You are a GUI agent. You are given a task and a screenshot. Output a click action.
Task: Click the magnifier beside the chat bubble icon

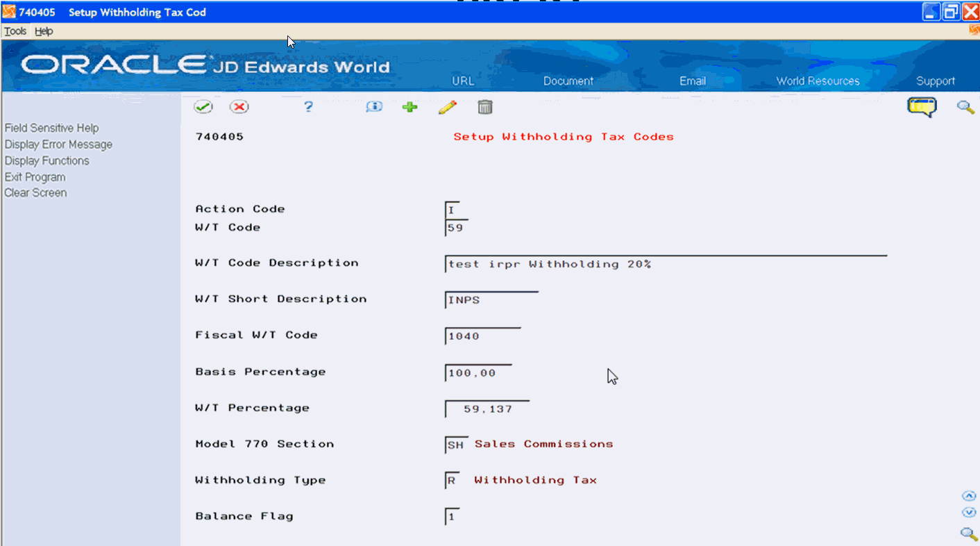pos(965,107)
